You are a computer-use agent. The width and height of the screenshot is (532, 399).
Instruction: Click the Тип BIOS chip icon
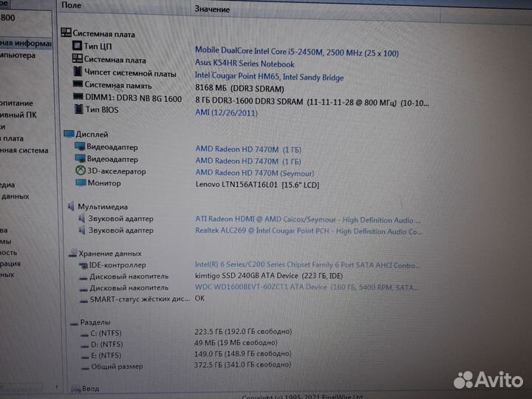78,109
